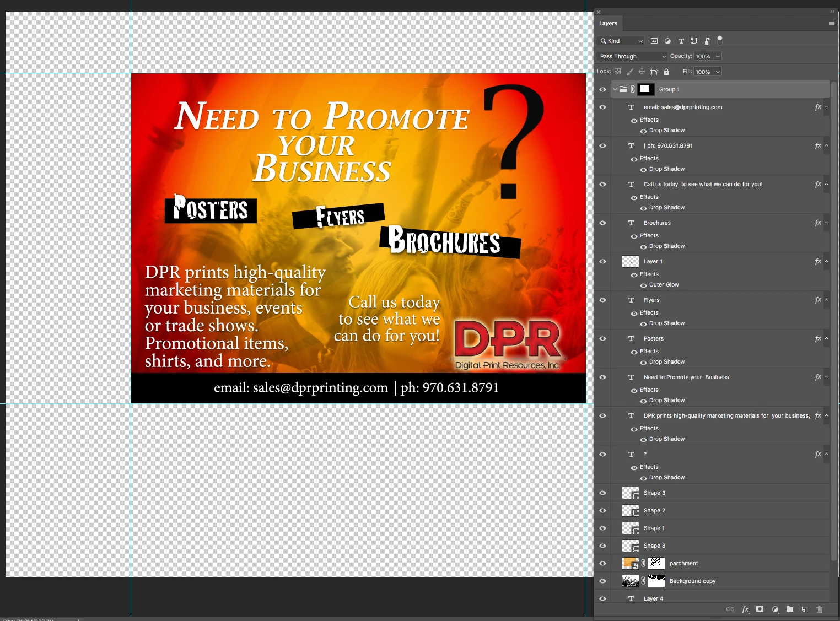The image size is (840, 621).
Task: Toggle visibility of Brochures text layer
Action: click(602, 223)
